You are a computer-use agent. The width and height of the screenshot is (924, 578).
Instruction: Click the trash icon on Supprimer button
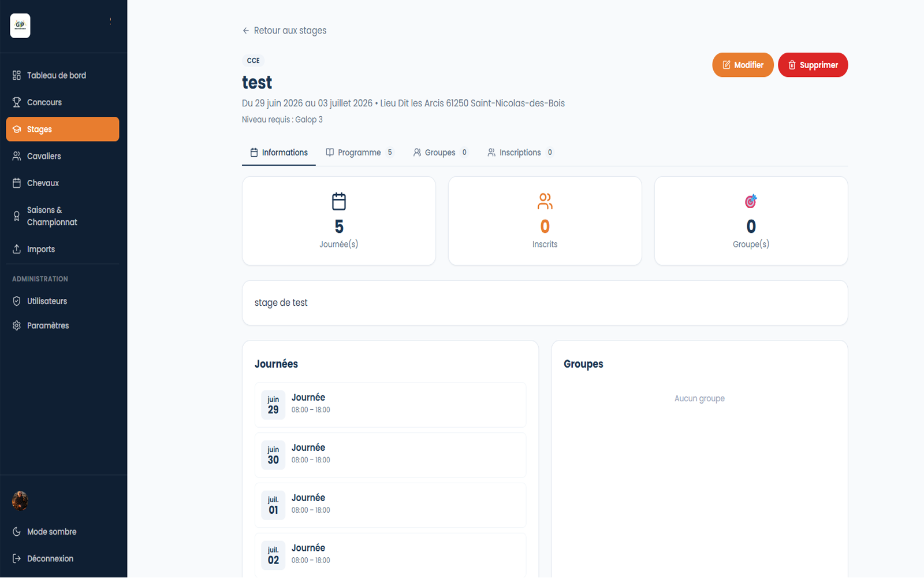(x=792, y=65)
